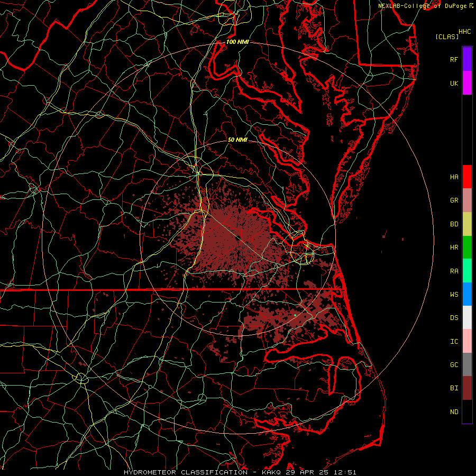476x476 pixels.
Task: Click the GR pink legend swatch
Action: [x=467, y=200]
